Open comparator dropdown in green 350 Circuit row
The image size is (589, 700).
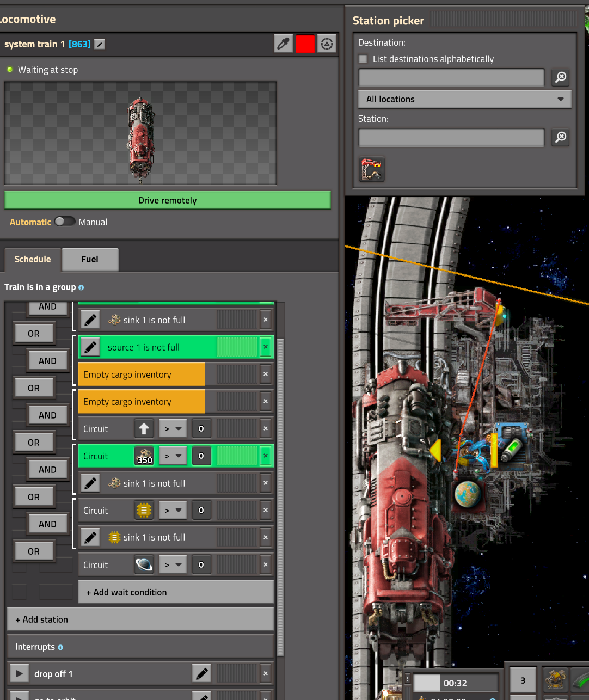click(173, 456)
